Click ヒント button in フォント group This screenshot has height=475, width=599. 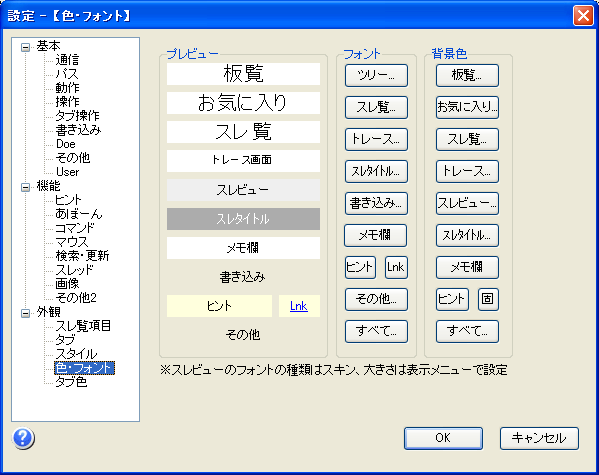click(360, 267)
